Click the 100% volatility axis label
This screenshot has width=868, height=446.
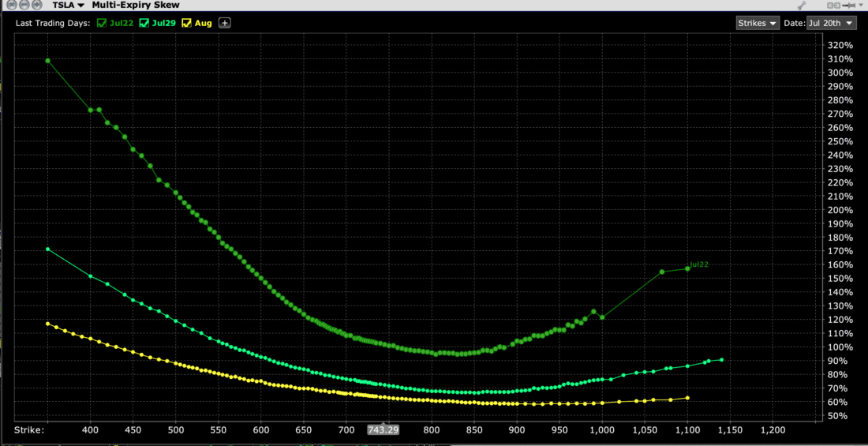click(840, 347)
